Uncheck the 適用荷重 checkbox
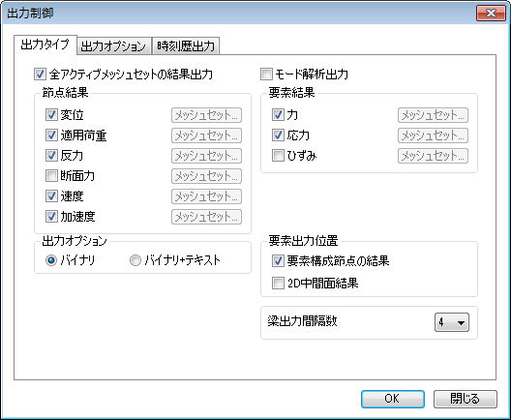The image size is (511, 420). click(x=51, y=135)
